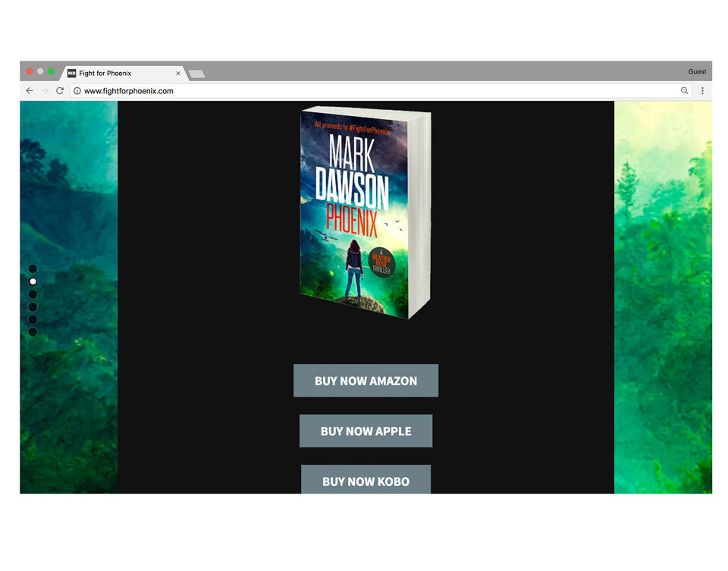Click the Buy Now Amazon button
This screenshot has width=728, height=571.
click(x=366, y=381)
